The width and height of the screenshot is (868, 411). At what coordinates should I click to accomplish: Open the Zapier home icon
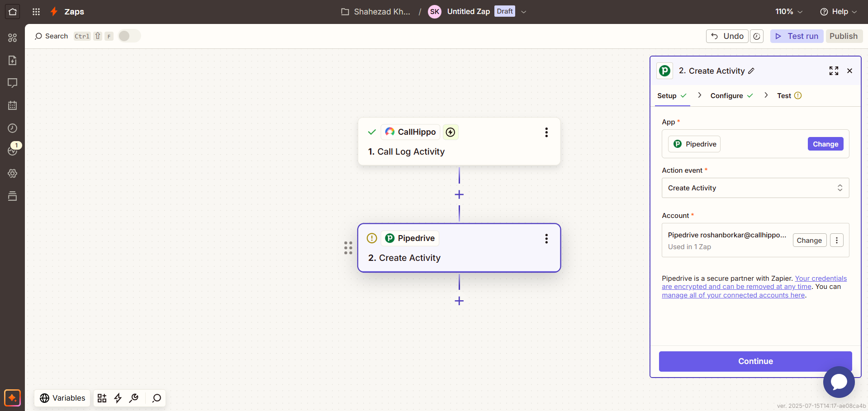coord(12,12)
